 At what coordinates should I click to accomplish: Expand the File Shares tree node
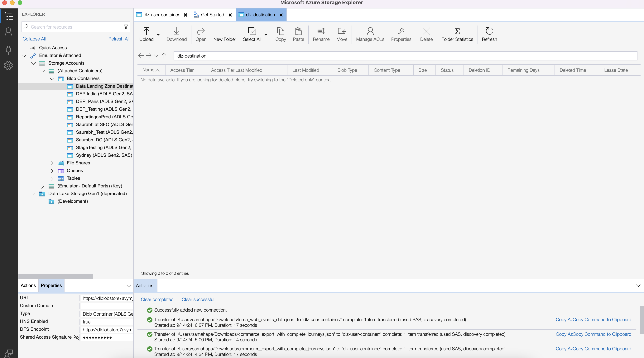point(52,163)
